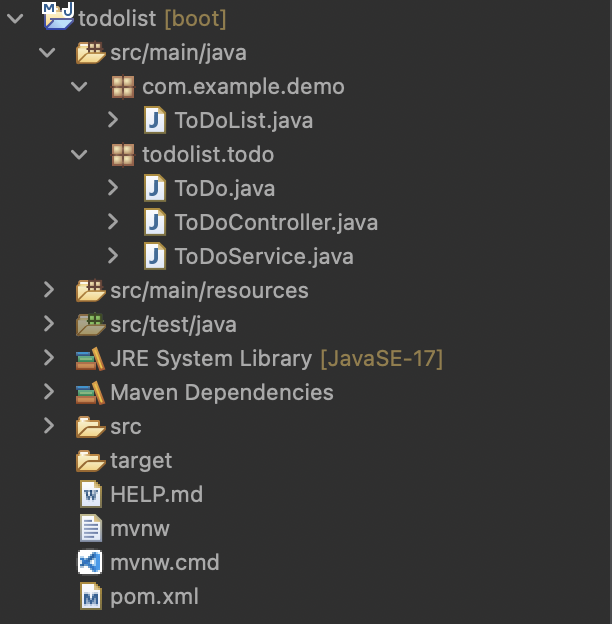Image resolution: width=612 pixels, height=624 pixels.
Task: Select the com.example.demo label
Action: click(x=243, y=87)
